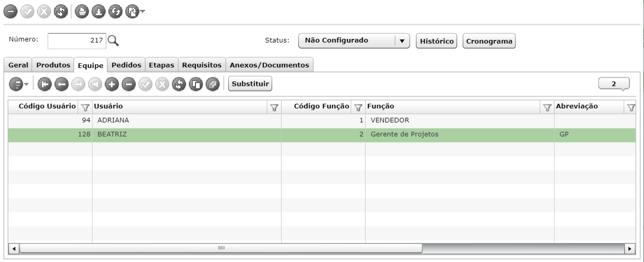644x262 pixels.
Task: Open the grid options menu dropdown
Action: pyautogui.click(x=19, y=83)
